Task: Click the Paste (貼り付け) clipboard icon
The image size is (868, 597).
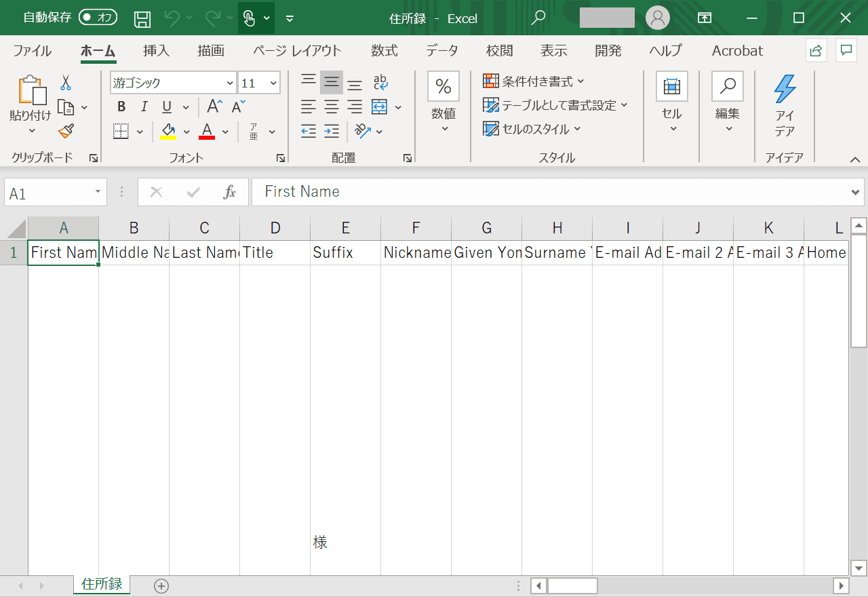Action: tap(32, 90)
